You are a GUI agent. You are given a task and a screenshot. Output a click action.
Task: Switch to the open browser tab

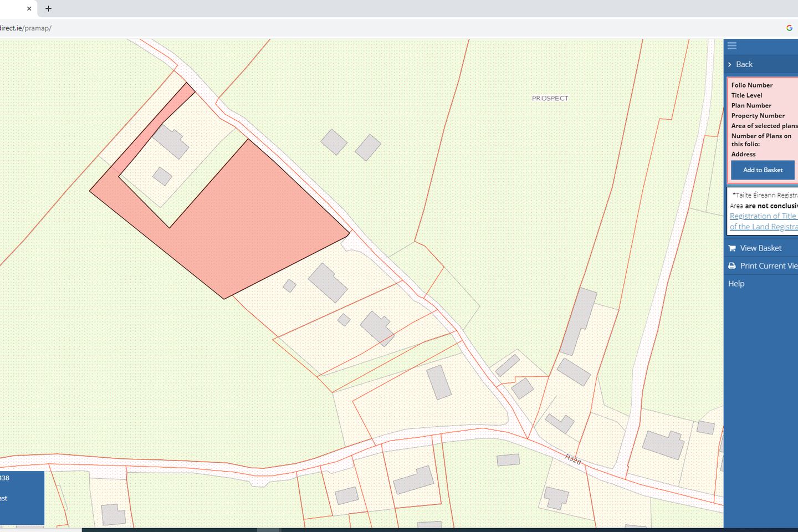pos(14,9)
